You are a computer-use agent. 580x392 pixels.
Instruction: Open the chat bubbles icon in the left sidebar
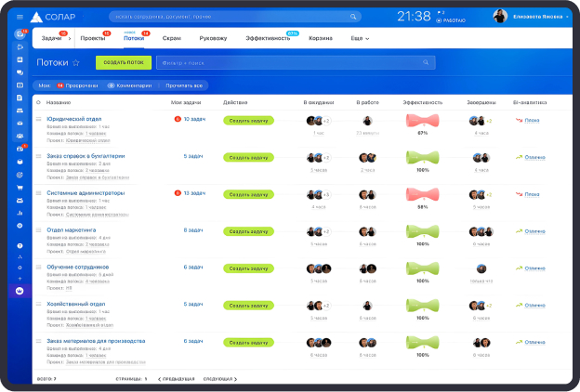coord(20,72)
